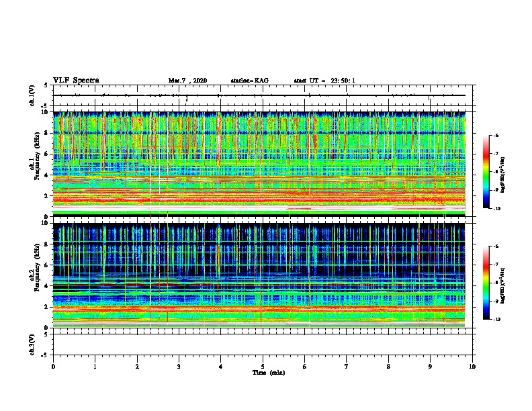This screenshot has width=532, height=411.
Task: Click time axis tick label '4'
Action: coord(221,367)
